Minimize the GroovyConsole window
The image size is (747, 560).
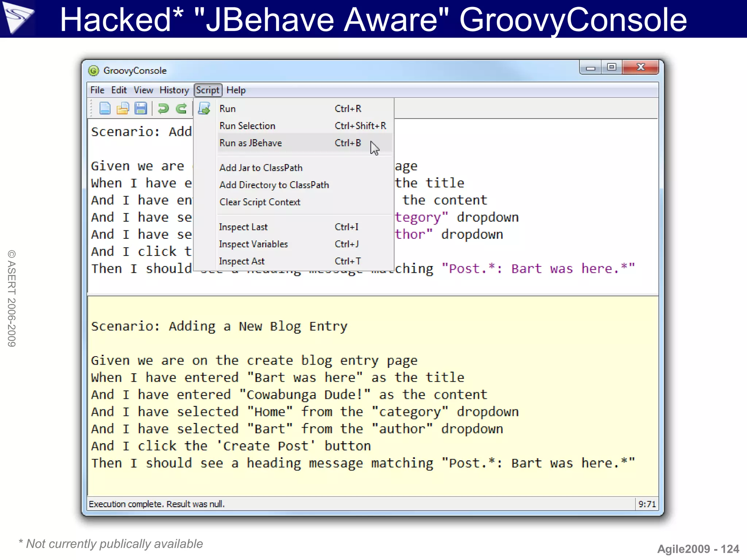coord(591,67)
